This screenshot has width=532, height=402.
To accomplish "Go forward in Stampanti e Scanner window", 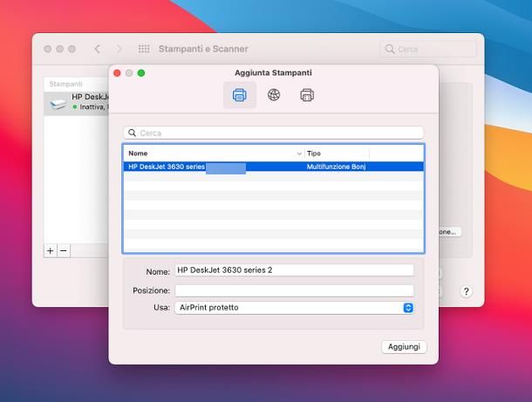I will point(119,49).
